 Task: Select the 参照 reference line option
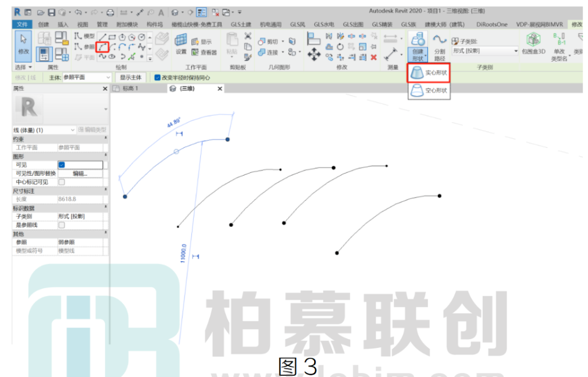(84, 47)
